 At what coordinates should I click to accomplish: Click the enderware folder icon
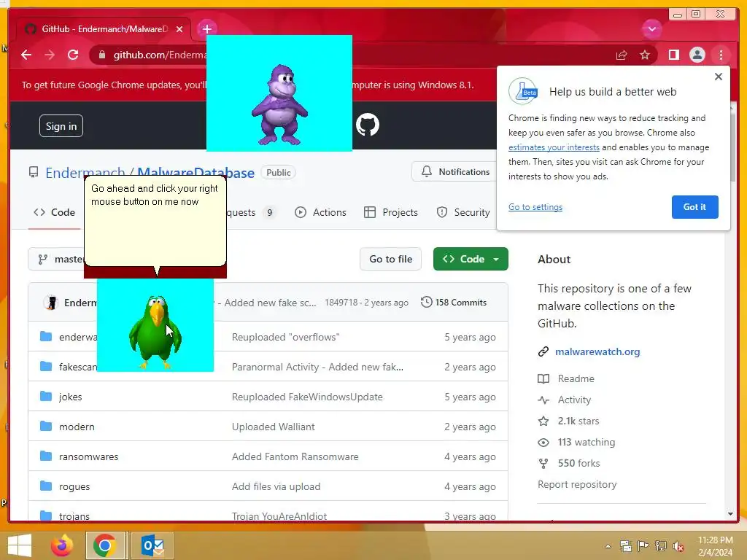click(x=46, y=337)
